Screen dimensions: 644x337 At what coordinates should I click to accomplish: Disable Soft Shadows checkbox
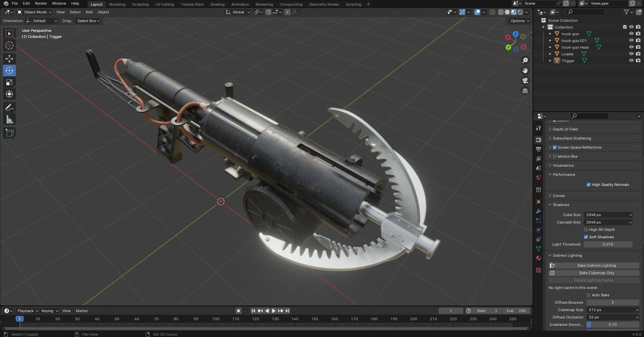pos(586,237)
